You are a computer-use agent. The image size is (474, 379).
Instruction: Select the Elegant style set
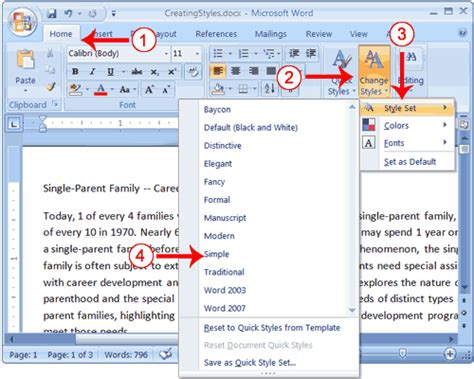[x=218, y=164]
